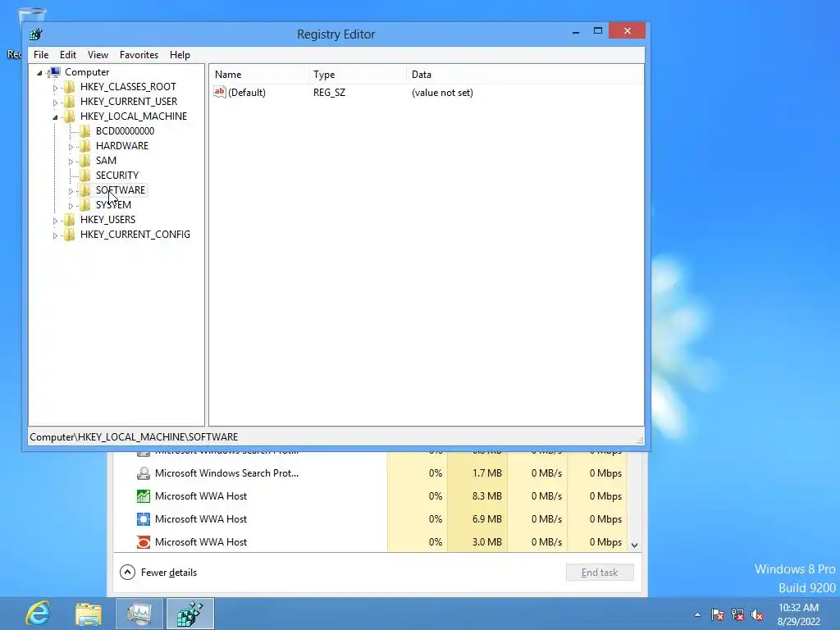Open the Favorites menu
Image resolution: width=840 pixels, height=630 pixels.
139,55
